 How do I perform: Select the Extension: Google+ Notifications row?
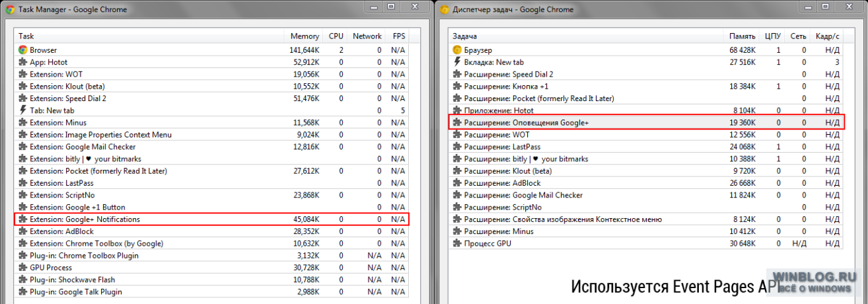pos(212,219)
